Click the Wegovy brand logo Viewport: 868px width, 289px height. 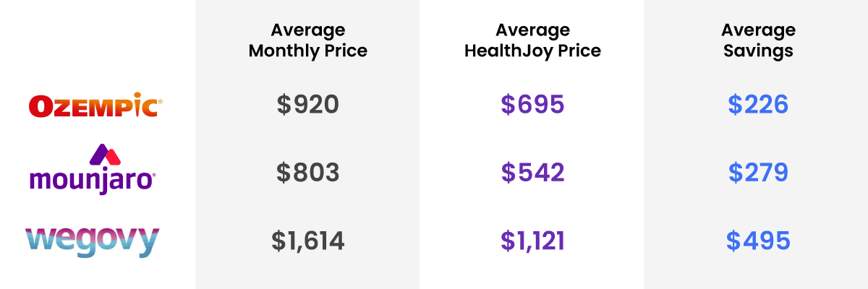pos(91,240)
